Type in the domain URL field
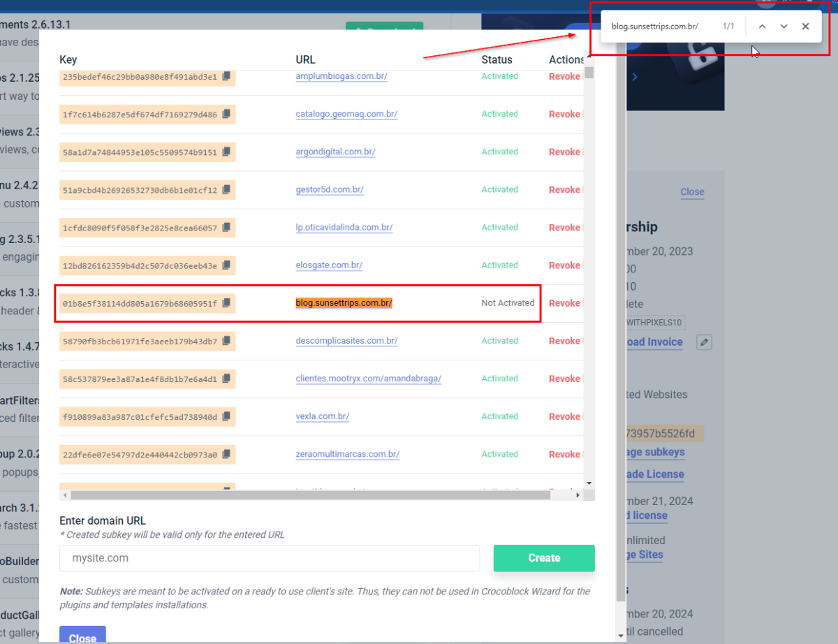Image resolution: width=838 pixels, height=644 pixels. pyautogui.click(x=270, y=558)
